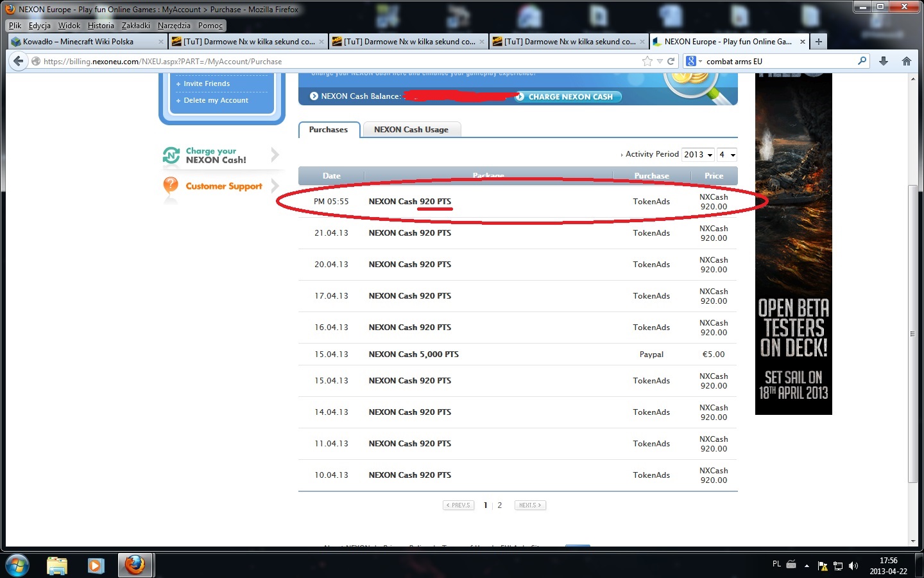The height and width of the screenshot is (578, 924).
Task: Open the Zakładki menu
Action: click(x=136, y=26)
